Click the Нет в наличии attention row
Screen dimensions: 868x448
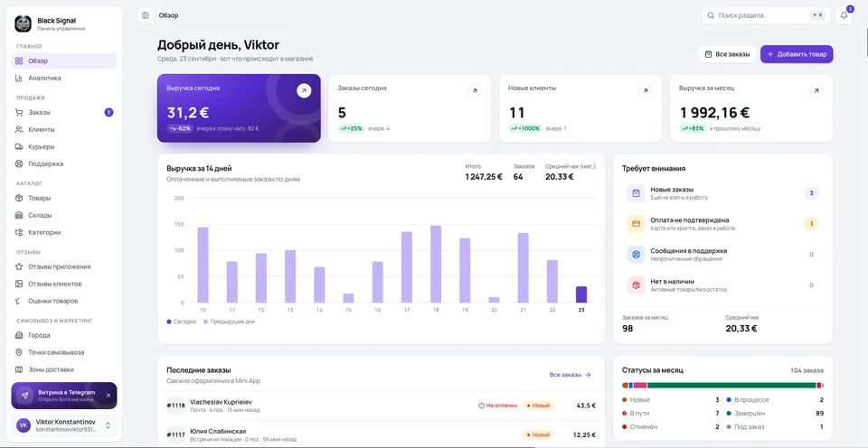tap(722, 285)
